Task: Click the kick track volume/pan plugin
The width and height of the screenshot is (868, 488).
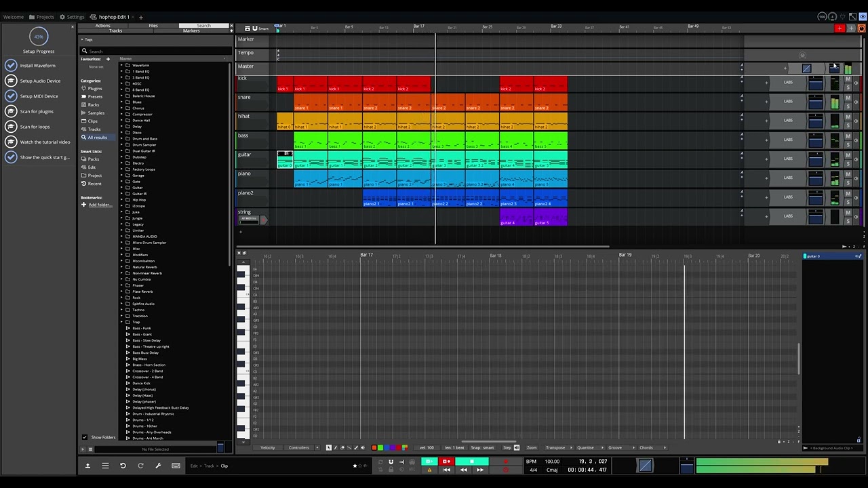Action: pyautogui.click(x=816, y=83)
